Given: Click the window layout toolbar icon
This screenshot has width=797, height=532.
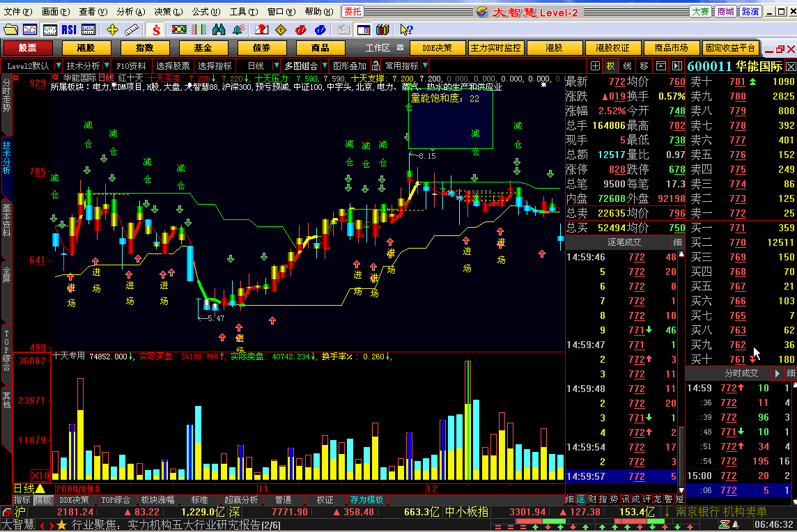Looking at the screenshot, I should click(x=364, y=30).
